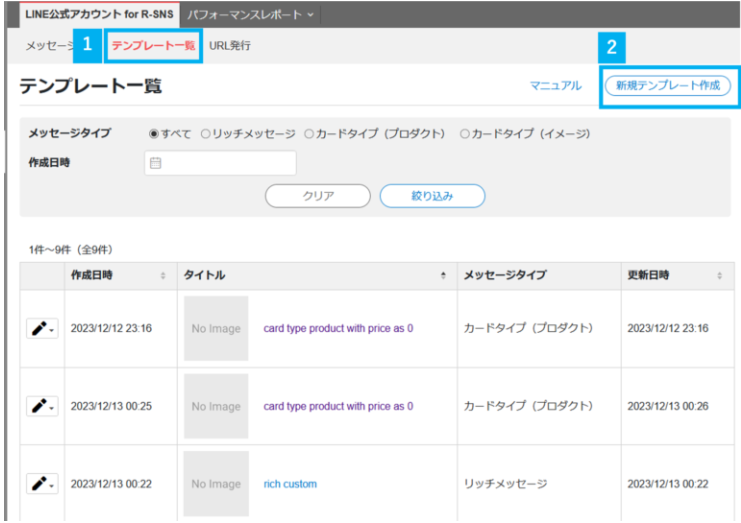Select the すべて radio button

[154, 134]
